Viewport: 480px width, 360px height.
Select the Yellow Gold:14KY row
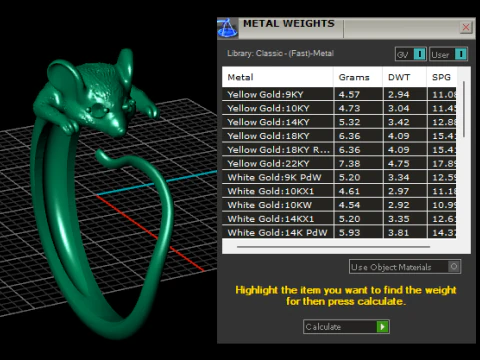click(x=339, y=122)
